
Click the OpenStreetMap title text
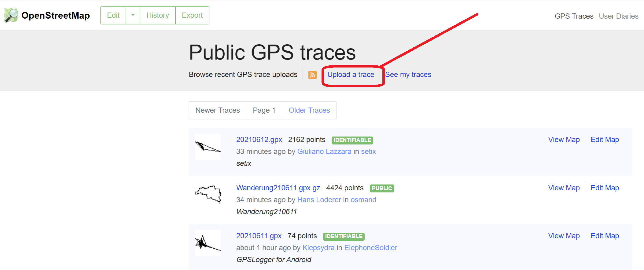pos(56,16)
